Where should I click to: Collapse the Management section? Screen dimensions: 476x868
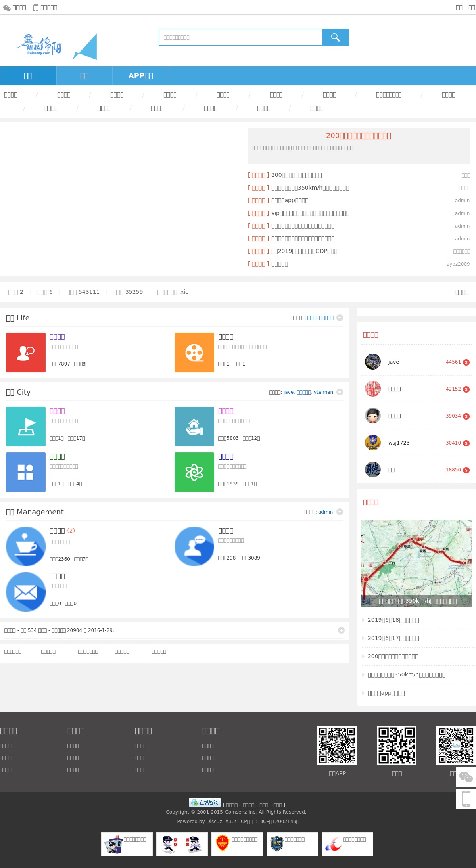tap(340, 512)
